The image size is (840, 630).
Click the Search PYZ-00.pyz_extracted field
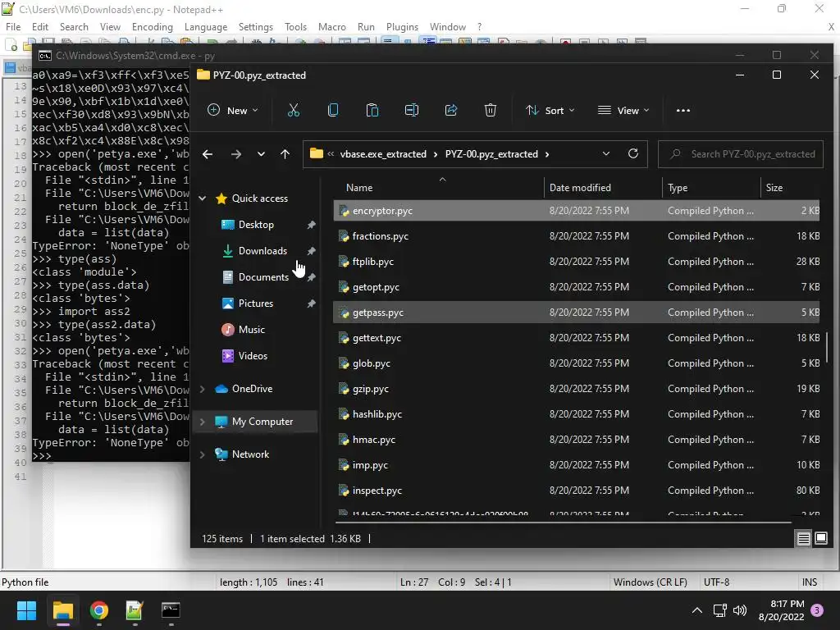741,153
